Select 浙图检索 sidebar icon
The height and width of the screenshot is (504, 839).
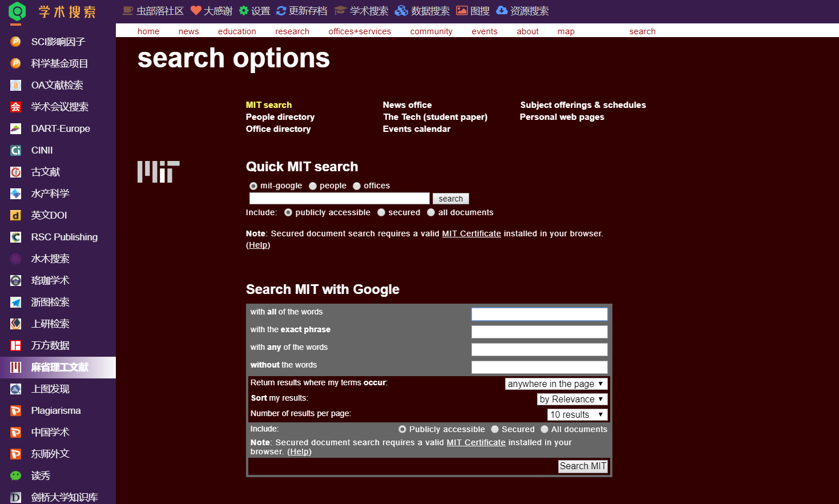16,302
